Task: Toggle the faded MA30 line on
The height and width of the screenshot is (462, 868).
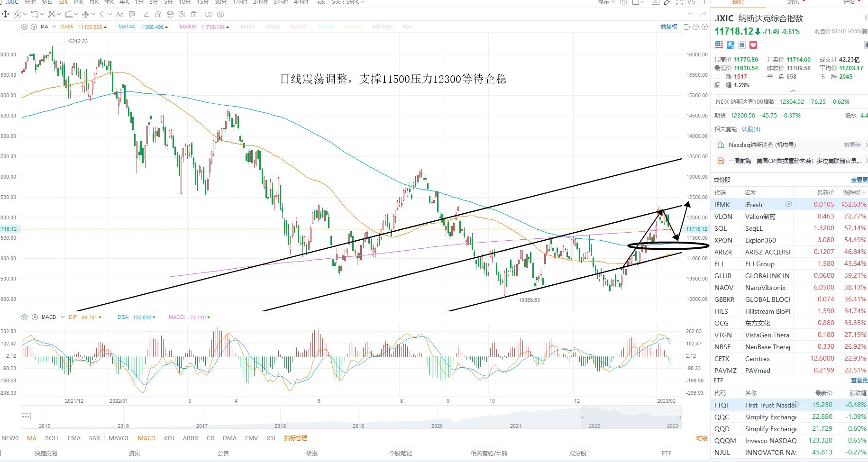Action: (247, 27)
